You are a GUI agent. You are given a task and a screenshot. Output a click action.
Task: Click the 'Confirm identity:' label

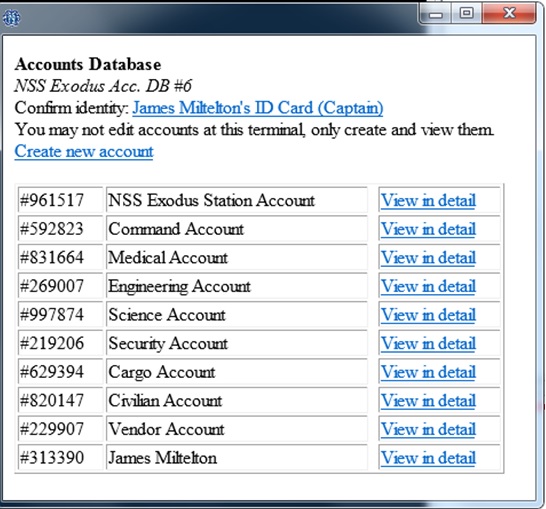tap(72, 108)
